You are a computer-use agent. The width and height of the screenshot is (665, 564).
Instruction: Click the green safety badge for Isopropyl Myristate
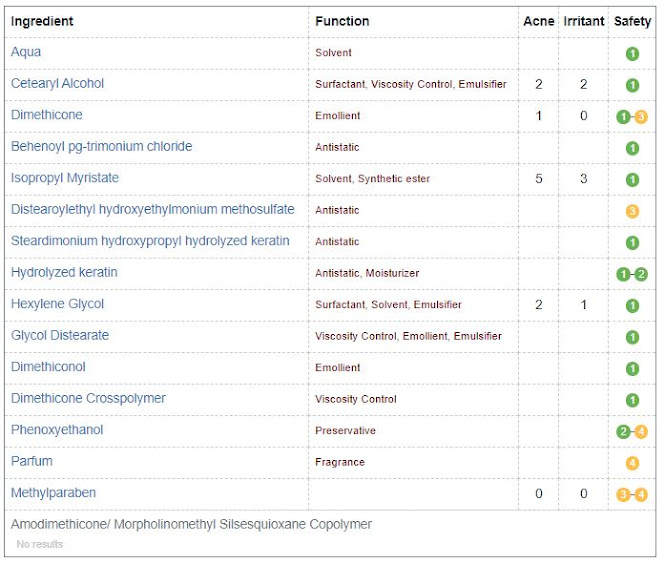pyautogui.click(x=632, y=179)
